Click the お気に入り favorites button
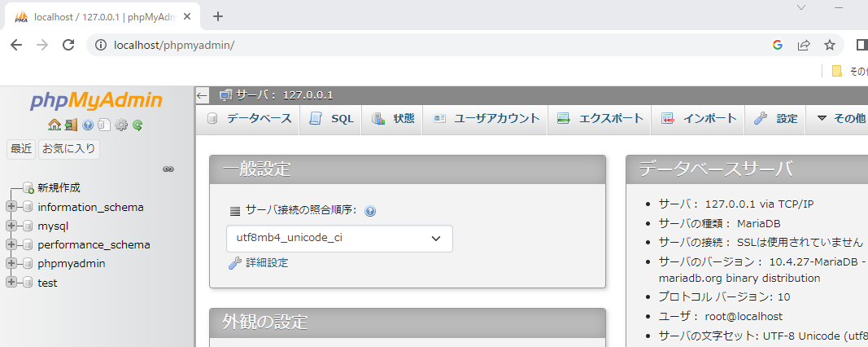The image size is (868, 347). point(69,149)
